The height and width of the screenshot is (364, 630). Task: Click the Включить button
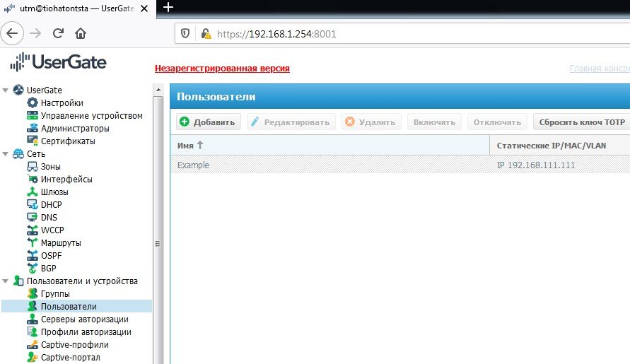point(434,122)
